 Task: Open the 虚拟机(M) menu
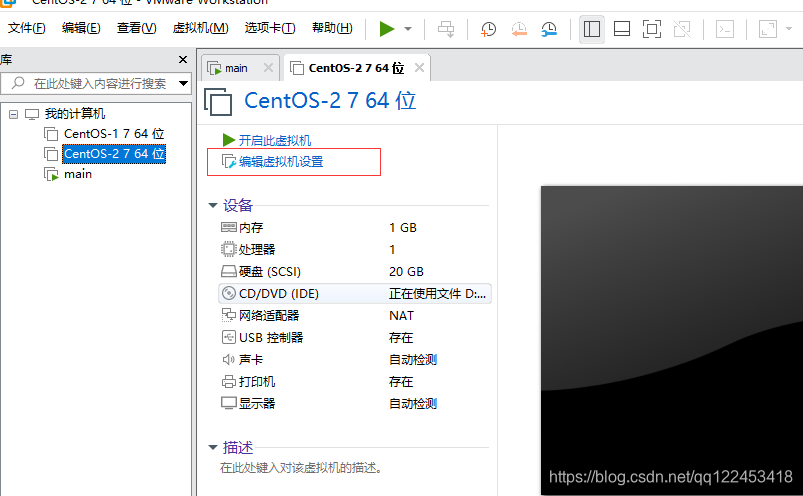coord(200,28)
